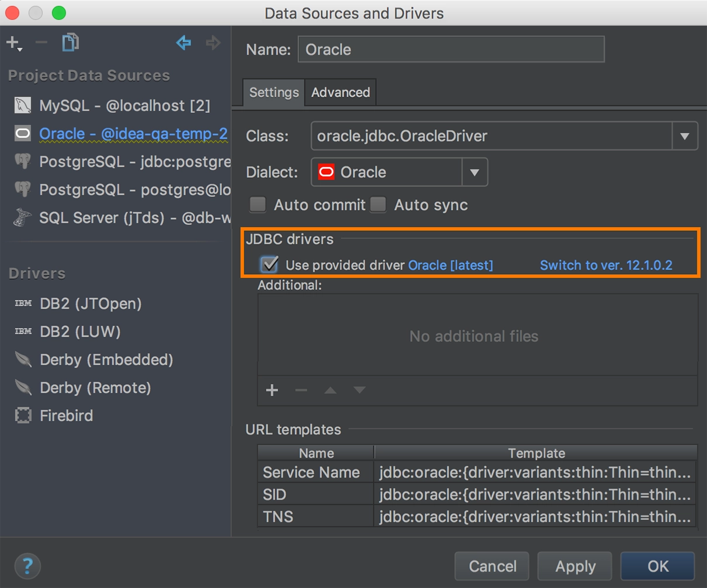Select the Service Name template cell
707x588 pixels.
pyautogui.click(x=316, y=472)
